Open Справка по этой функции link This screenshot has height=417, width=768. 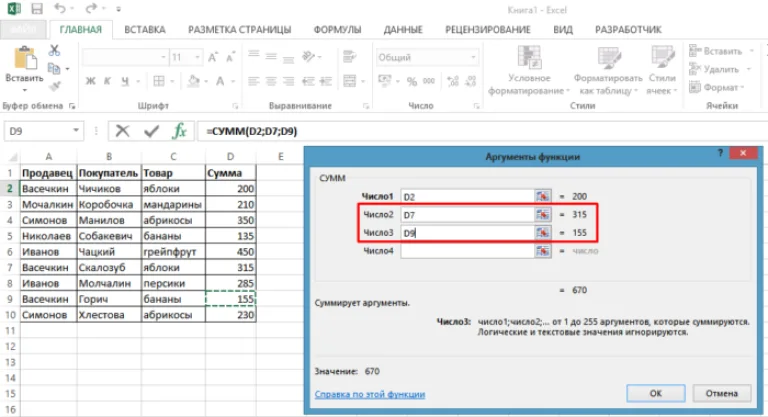tap(370, 394)
